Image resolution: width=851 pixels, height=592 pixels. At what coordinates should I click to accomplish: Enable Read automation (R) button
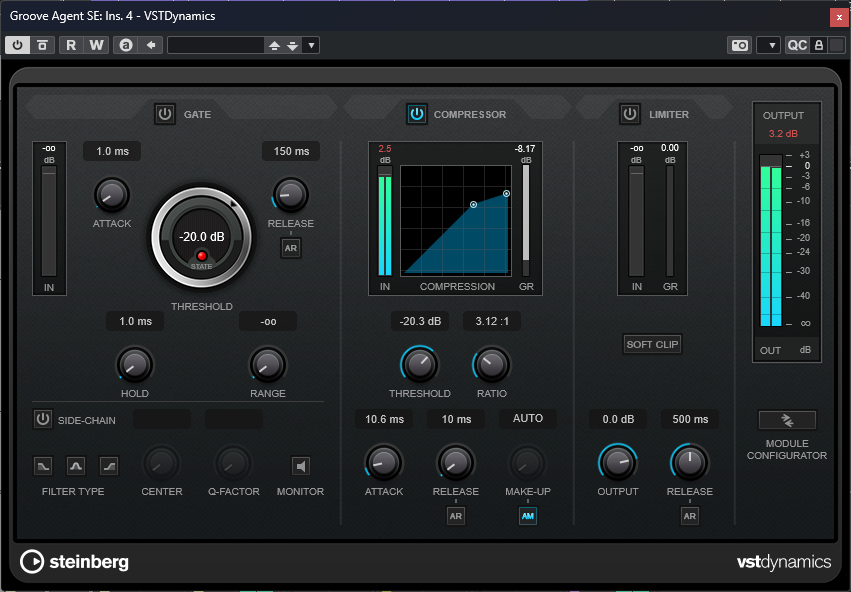[x=71, y=45]
